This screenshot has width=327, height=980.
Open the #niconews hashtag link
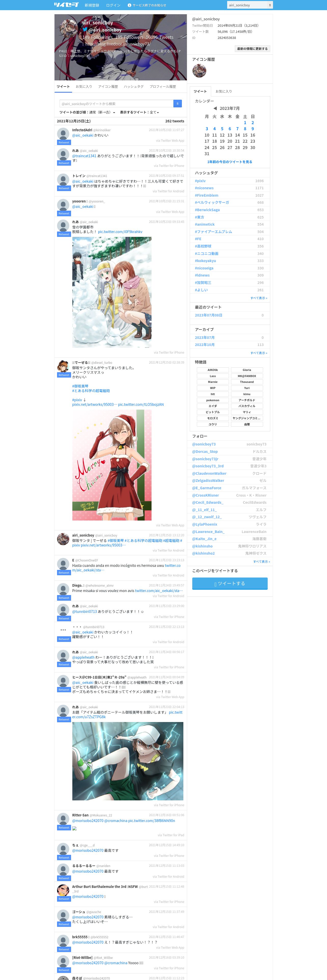click(x=205, y=188)
